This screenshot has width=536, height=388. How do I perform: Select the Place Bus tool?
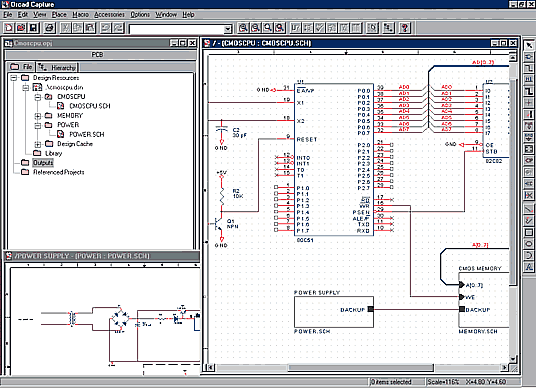tap(528, 91)
